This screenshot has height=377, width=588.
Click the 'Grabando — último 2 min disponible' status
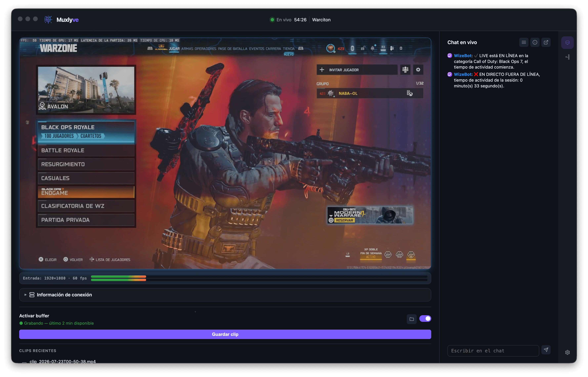[56, 323]
